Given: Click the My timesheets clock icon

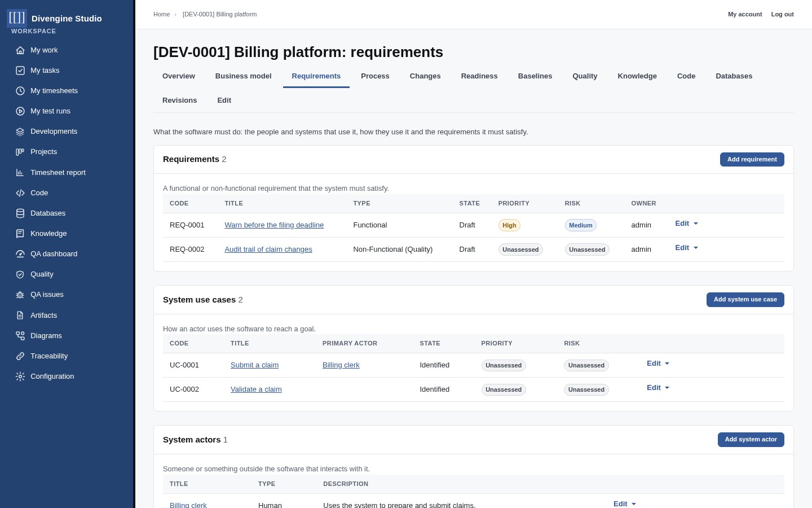Looking at the screenshot, I should click(20, 91).
